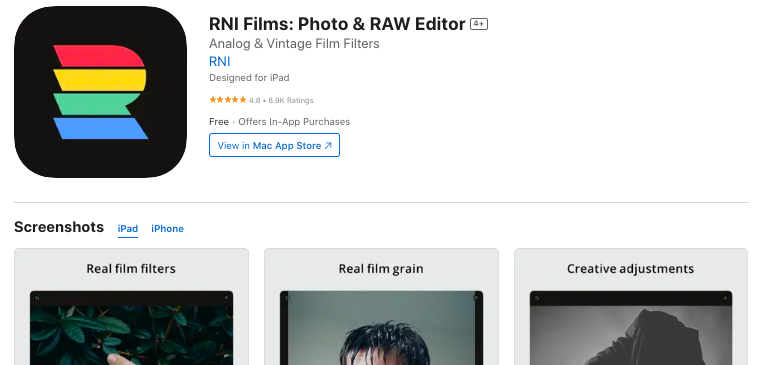
Task: Click the 4.8 • 8.9K Ratings text
Action: [281, 100]
